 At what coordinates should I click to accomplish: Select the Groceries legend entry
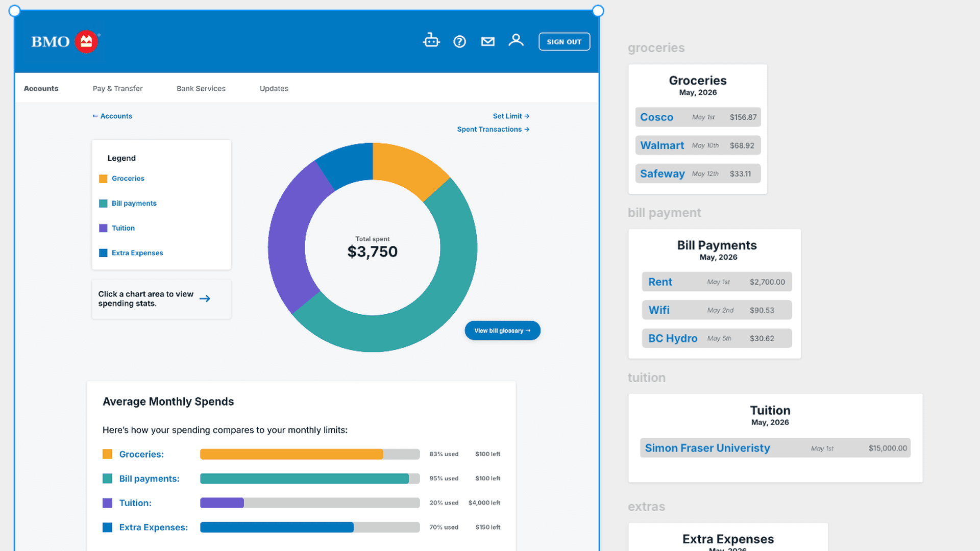pyautogui.click(x=128, y=179)
